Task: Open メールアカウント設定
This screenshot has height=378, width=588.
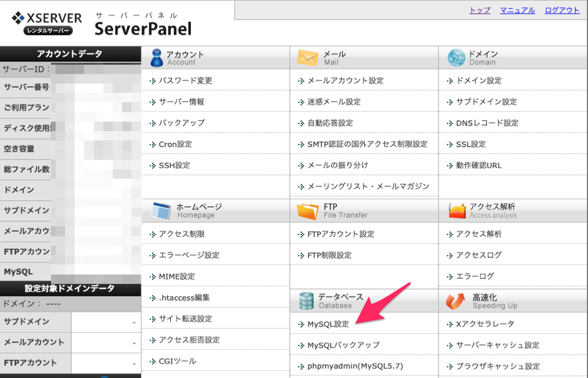Action: pos(345,80)
